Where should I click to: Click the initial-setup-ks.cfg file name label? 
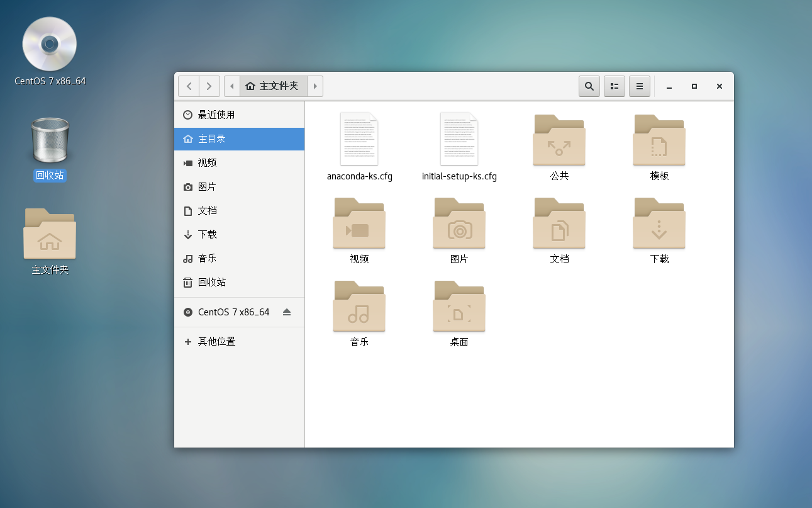(x=459, y=176)
